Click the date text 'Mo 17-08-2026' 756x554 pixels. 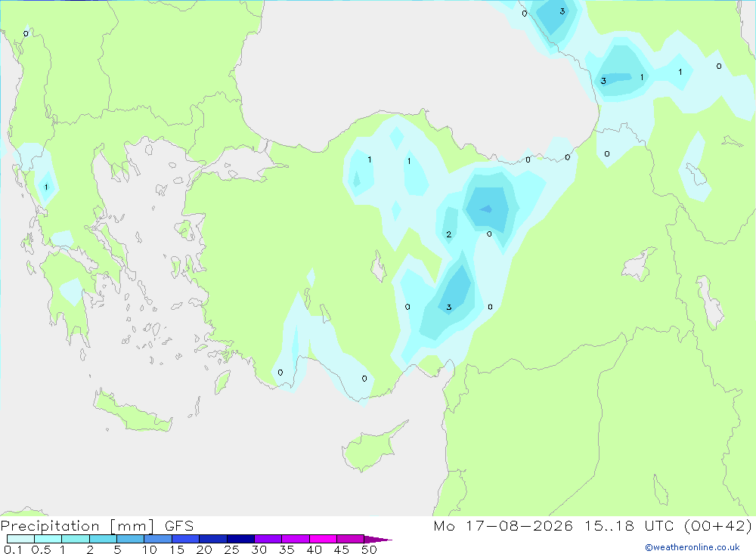(503, 525)
